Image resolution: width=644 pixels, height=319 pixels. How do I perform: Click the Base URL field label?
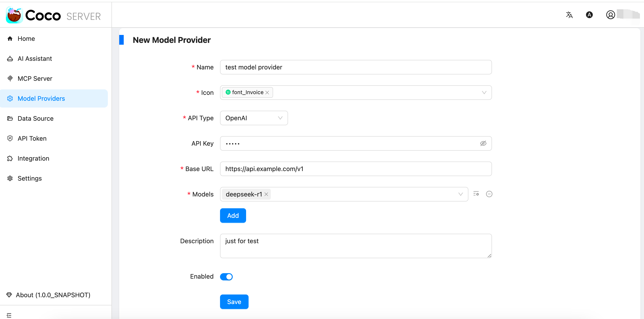(x=199, y=169)
